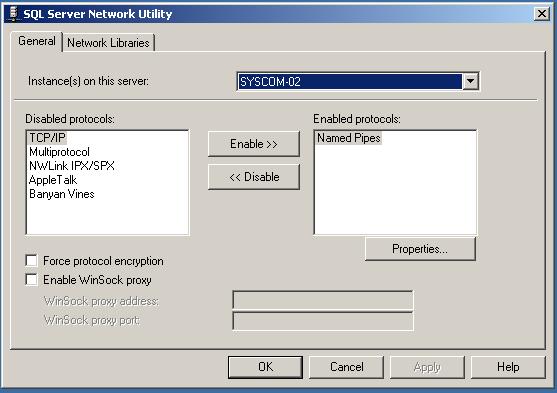Select AppleTalk in Disabled protocols
The width and height of the screenshot is (557, 393).
pyautogui.click(x=53, y=180)
